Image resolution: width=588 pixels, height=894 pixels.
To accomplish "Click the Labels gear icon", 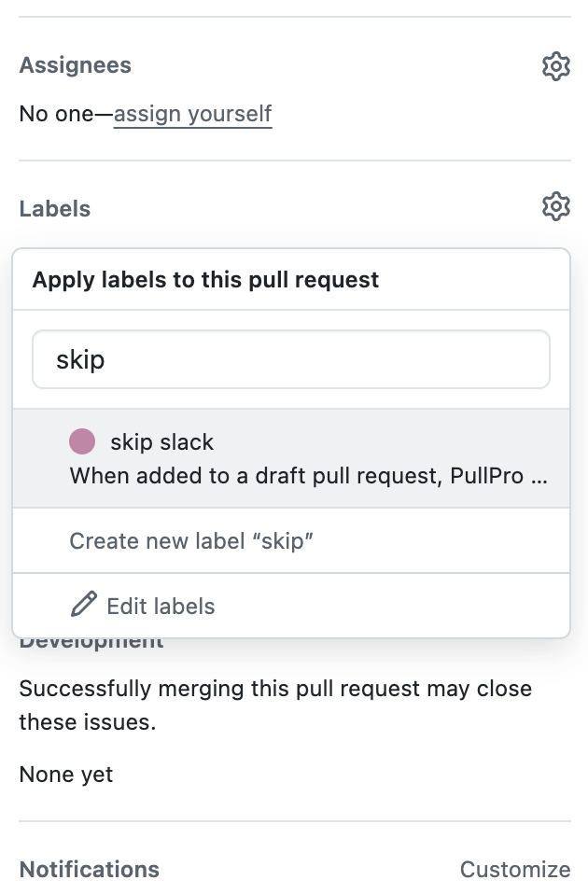I will click(x=555, y=206).
